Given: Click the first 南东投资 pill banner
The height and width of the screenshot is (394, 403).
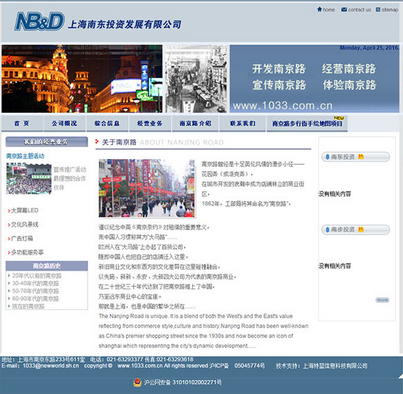Looking at the screenshot, I should [356, 157].
